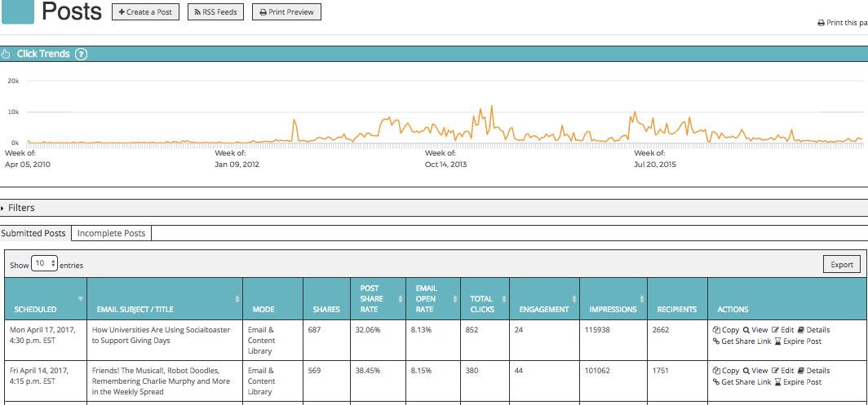
Task: Expire the Giving Days post
Action: coord(798,341)
